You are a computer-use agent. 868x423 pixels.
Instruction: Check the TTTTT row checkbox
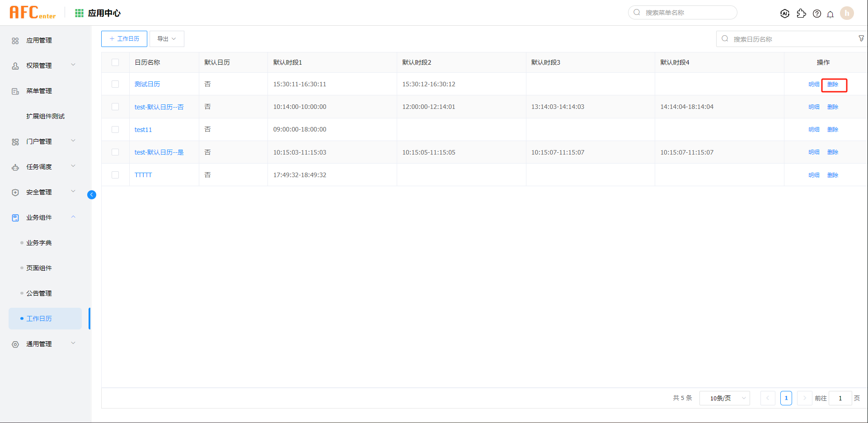115,175
